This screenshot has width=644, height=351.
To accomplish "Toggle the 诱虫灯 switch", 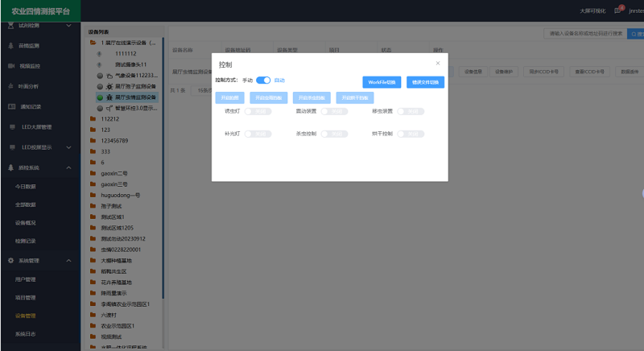I will 258,112.
